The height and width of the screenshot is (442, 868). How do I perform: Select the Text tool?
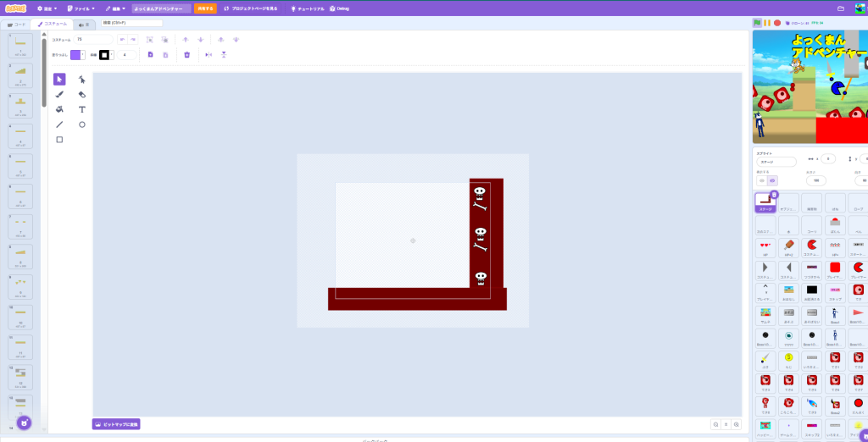pyautogui.click(x=82, y=109)
